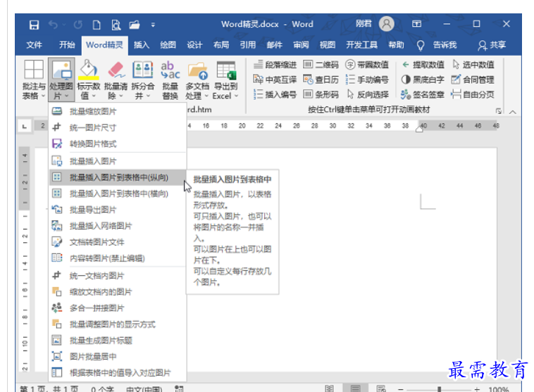The width and height of the screenshot is (534, 392).
Task: Select 批量生成图片标题 menu item
Action: (118, 341)
